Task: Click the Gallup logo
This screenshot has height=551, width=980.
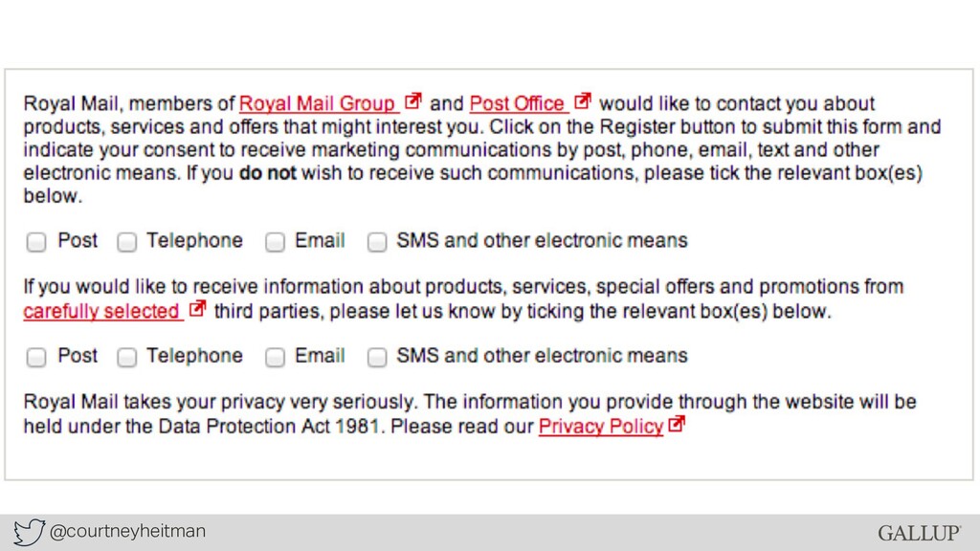Action: pyautogui.click(x=919, y=533)
